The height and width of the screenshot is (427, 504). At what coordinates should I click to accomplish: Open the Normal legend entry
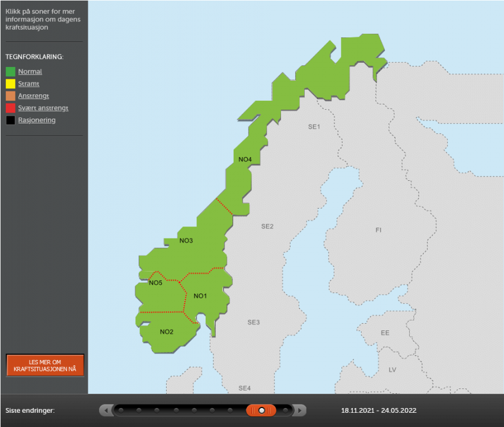pyautogui.click(x=30, y=71)
